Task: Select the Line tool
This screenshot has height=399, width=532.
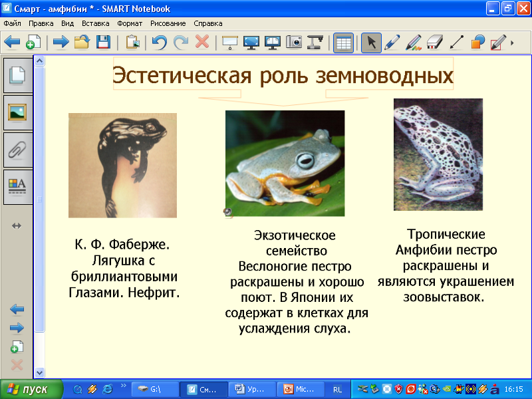Action: click(456, 43)
